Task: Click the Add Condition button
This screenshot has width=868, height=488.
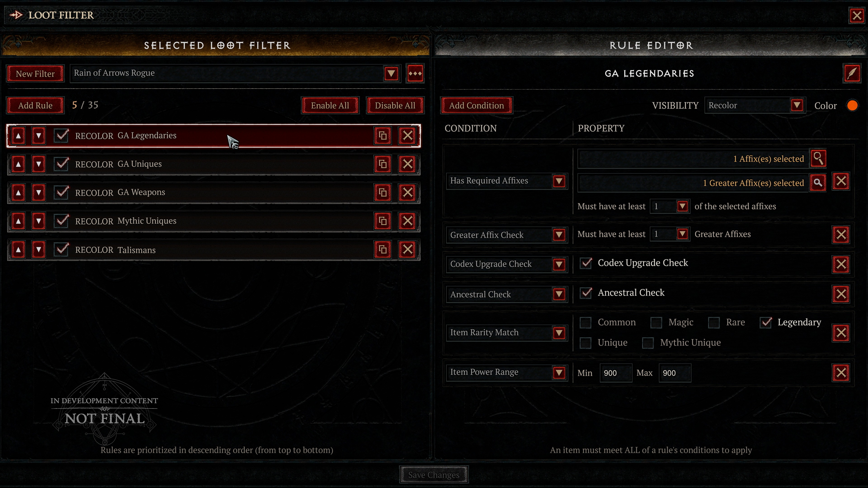Action: (476, 106)
